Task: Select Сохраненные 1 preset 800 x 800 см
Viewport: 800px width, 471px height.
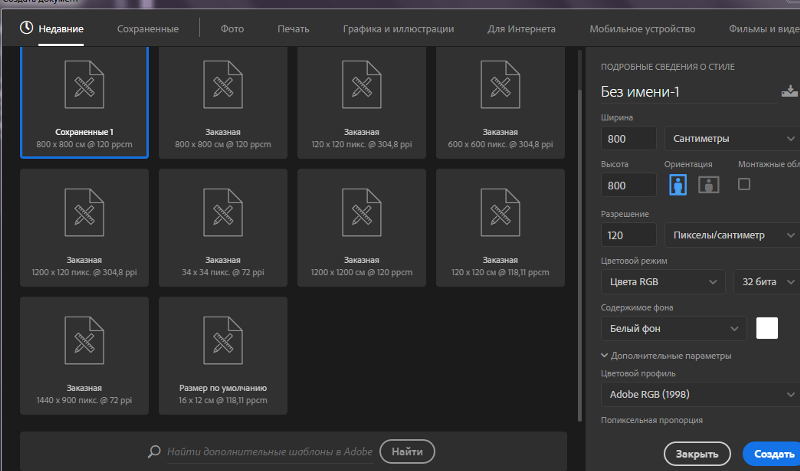Action: (84, 102)
